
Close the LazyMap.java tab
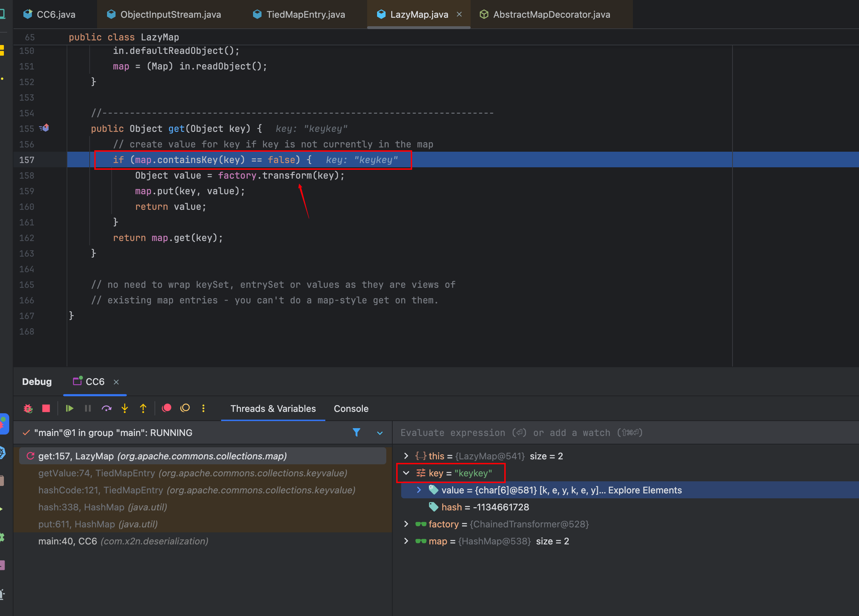click(459, 15)
